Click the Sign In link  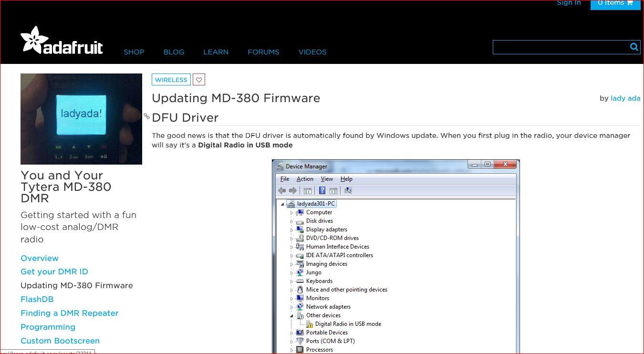coord(569,3)
